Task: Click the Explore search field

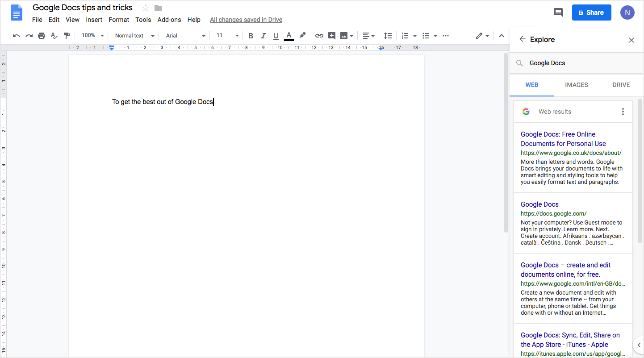Action: pos(576,63)
